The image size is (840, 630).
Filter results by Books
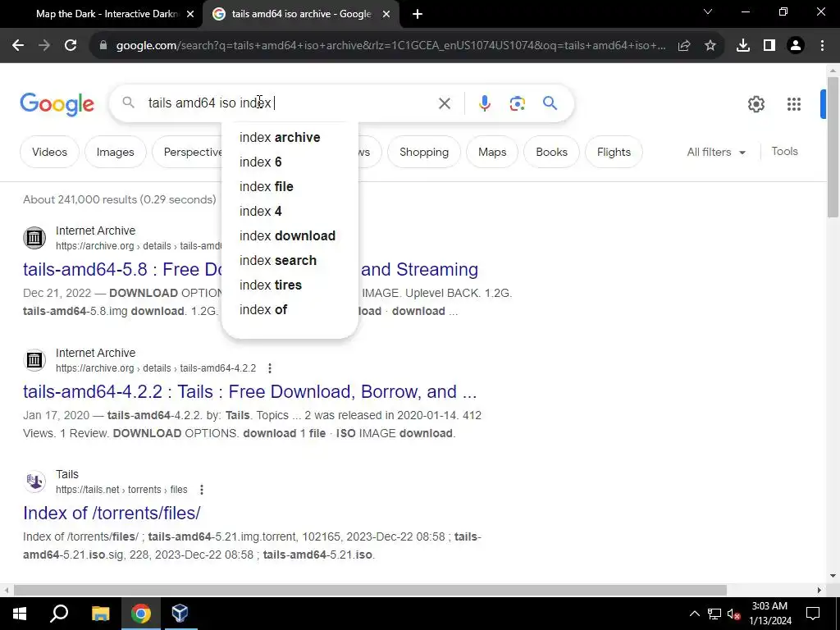click(x=551, y=152)
